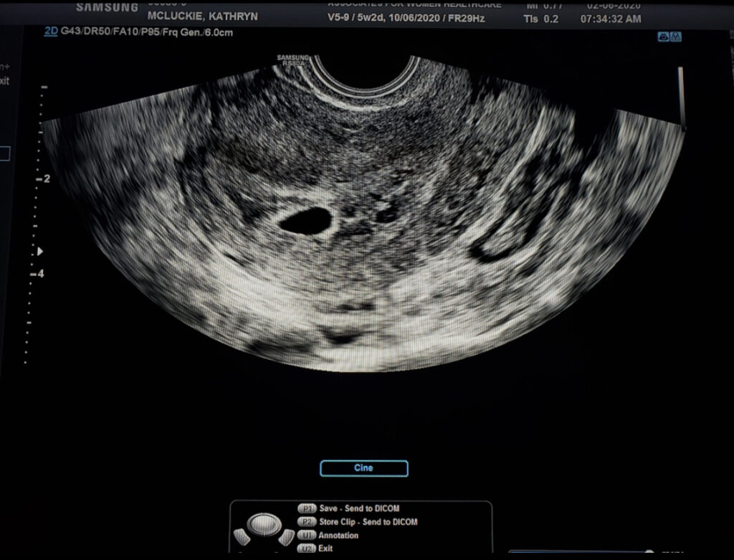Click the V5-9 / 5w2d exam info text
This screenshot has width=734, height=560.
406,18
